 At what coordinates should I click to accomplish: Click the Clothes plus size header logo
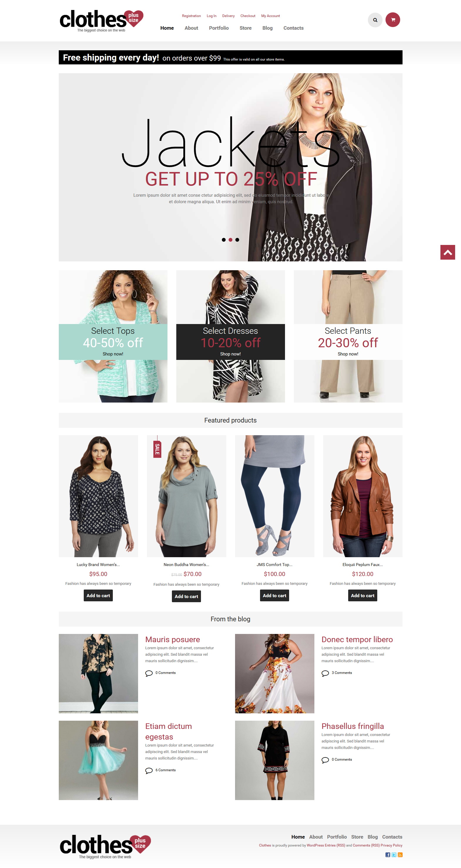pos(101,21)
